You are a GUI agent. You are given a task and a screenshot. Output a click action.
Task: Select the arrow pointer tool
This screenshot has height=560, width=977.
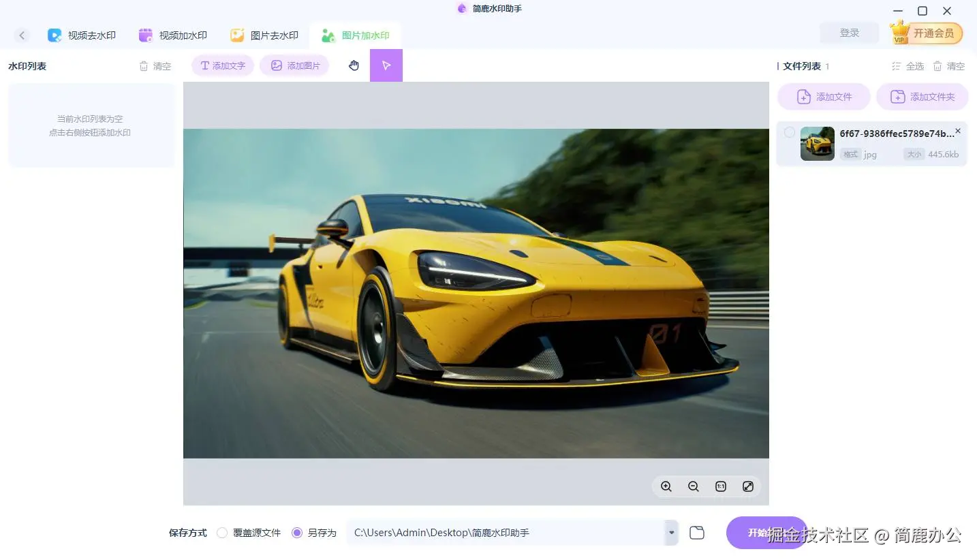(x=386, y=65)
